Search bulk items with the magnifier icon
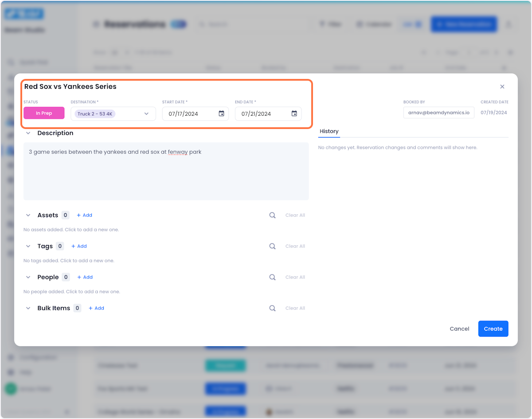The width and height of the screenshot is (532, 419). click(273, 308)
